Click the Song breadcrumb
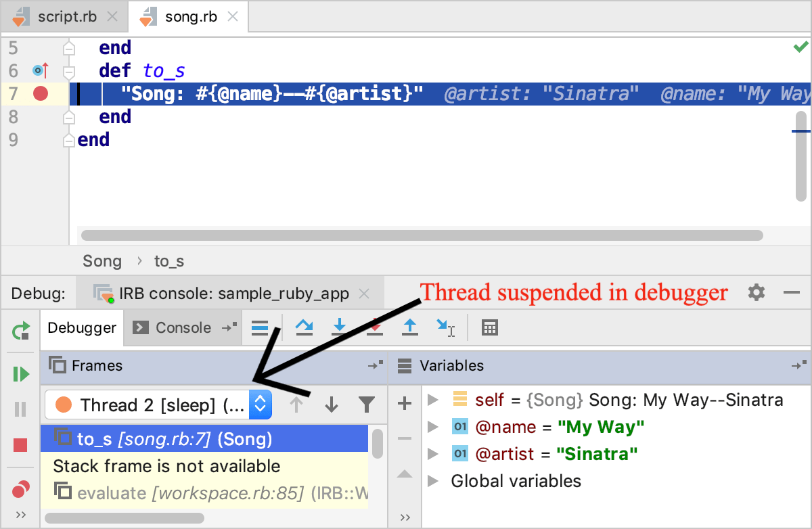This screenshot has width=812, height=529. [x=102, y=261]
